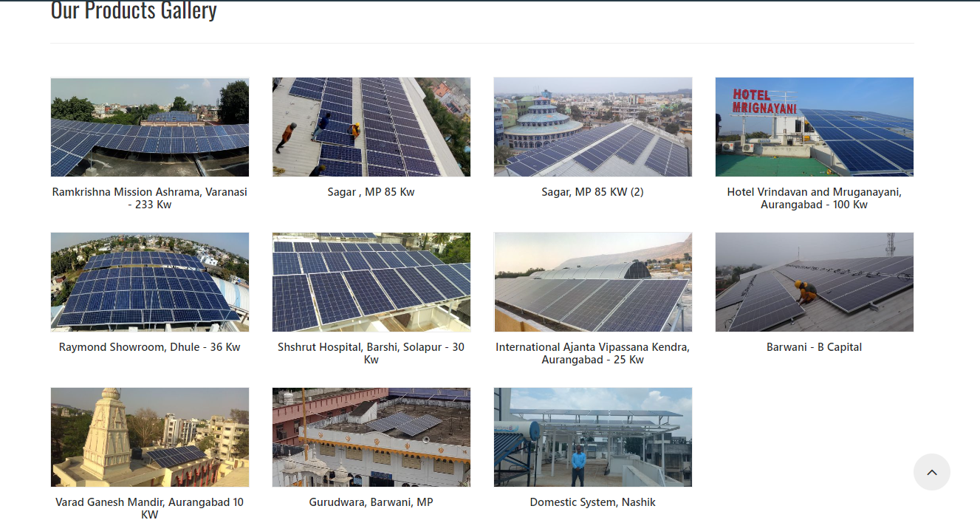Image resolution: width=980 pixels, height=520 pixels.
Task: View the Raymond Showroom Dhule photo
Action: click(150, 282)
